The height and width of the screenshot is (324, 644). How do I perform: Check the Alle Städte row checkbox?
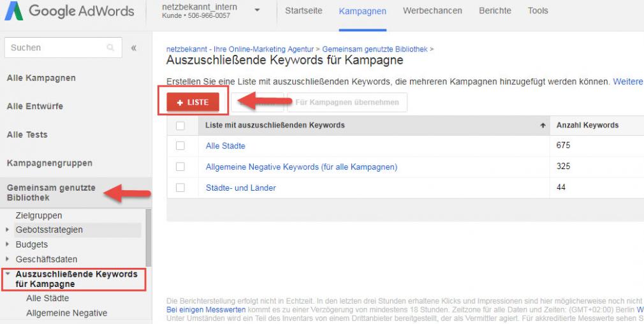[180, 146]
